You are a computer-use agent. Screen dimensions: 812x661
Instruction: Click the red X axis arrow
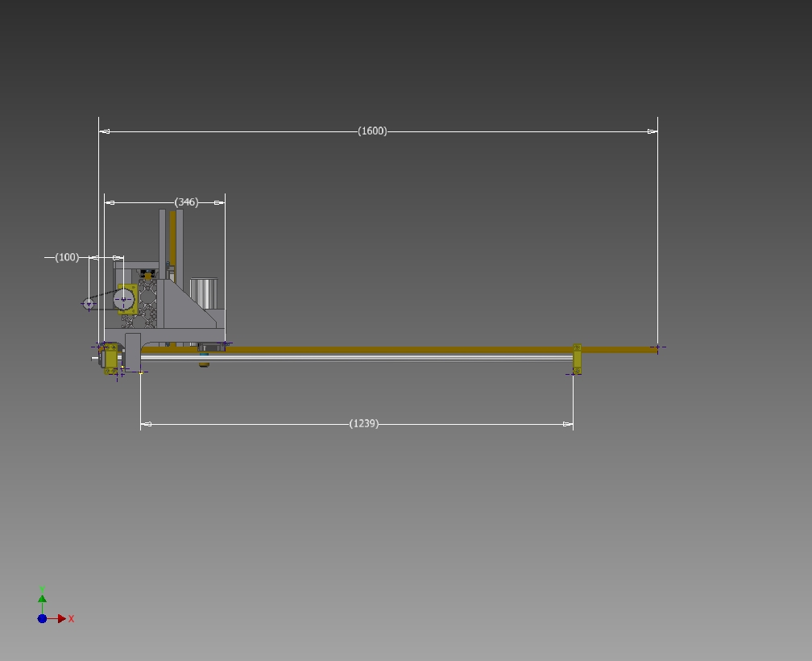click(x=62, y=619)
